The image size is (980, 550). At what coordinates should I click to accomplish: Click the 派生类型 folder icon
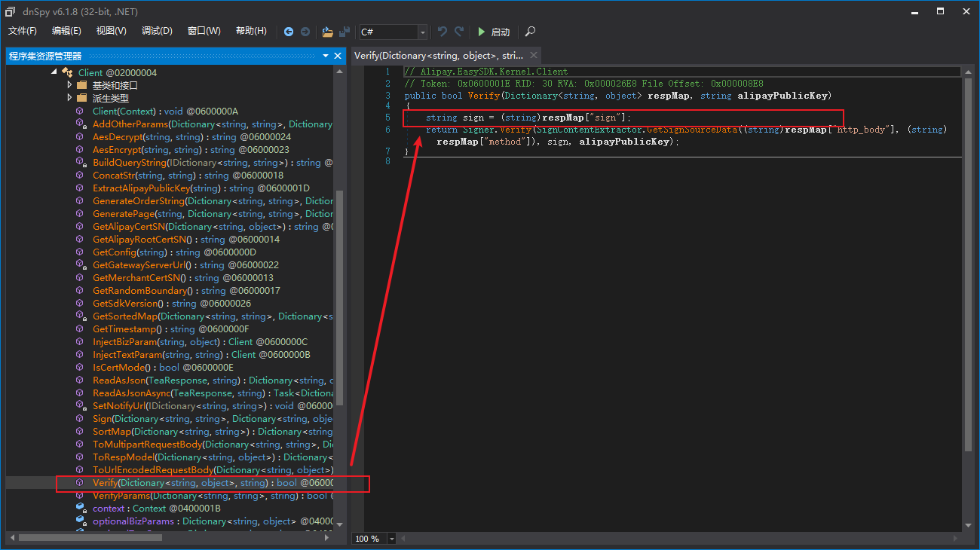pos(82,98)
